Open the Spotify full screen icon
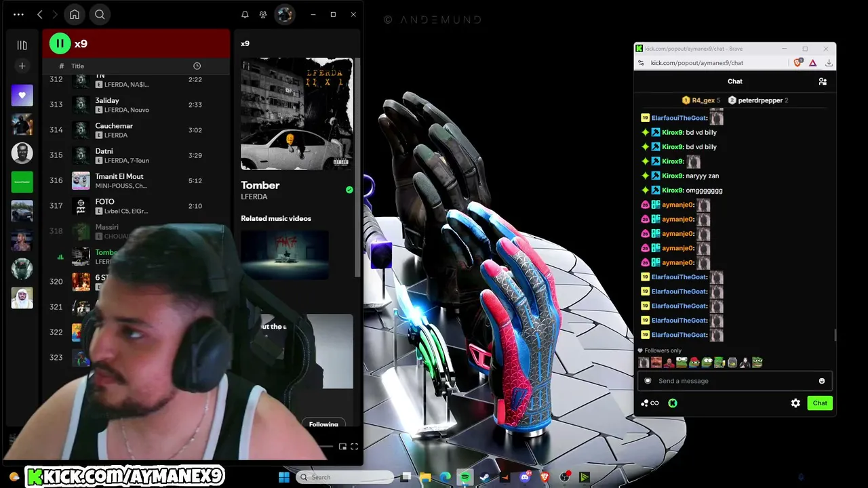The width and height of the screenshot is (868, 488). point(354,447)
